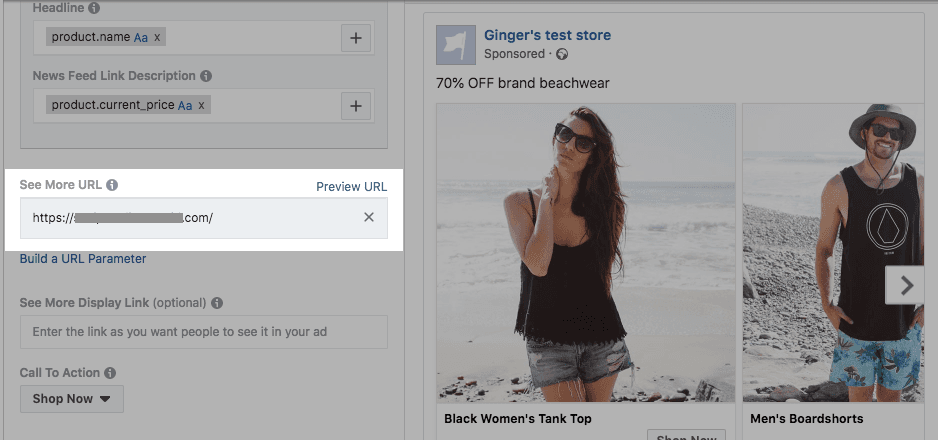Click the Call To Action info icon
The width and height of the screenshot is (938, 440).
point(110,373)
